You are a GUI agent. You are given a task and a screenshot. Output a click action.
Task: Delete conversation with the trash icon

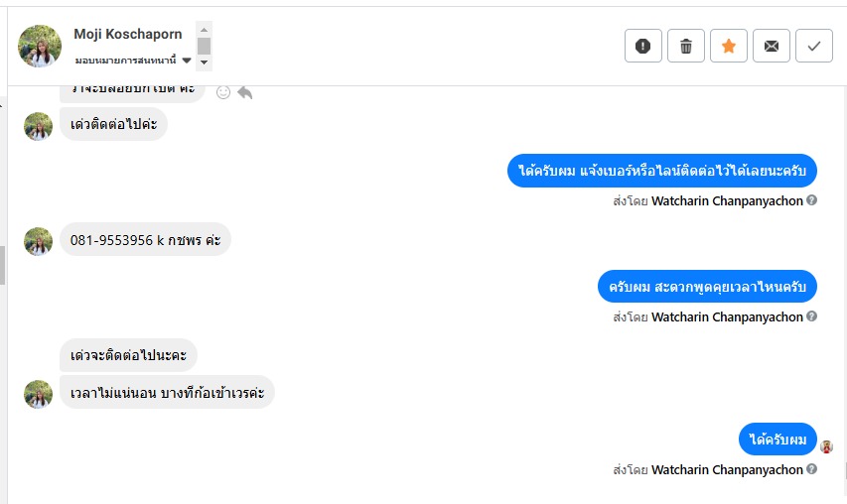(x=686, y=46)
